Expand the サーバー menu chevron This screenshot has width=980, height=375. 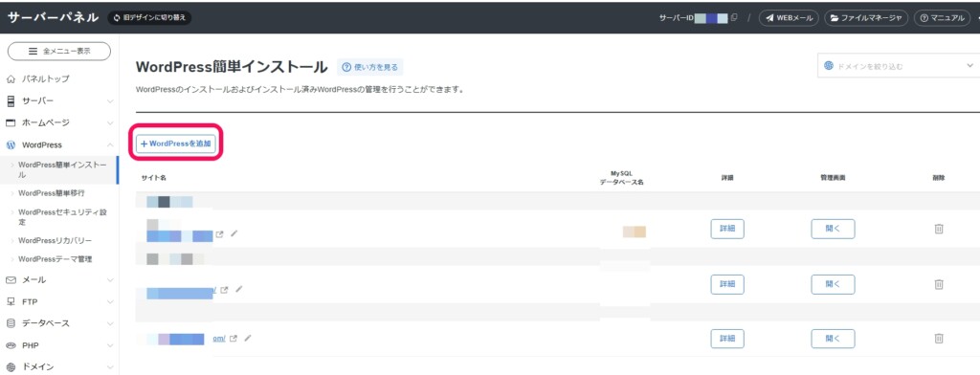(x=110, y=100)
